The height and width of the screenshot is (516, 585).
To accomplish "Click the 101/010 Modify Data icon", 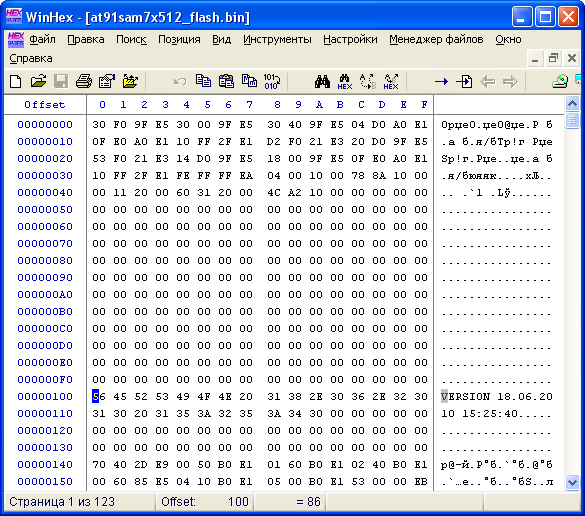I will [272, 81].
